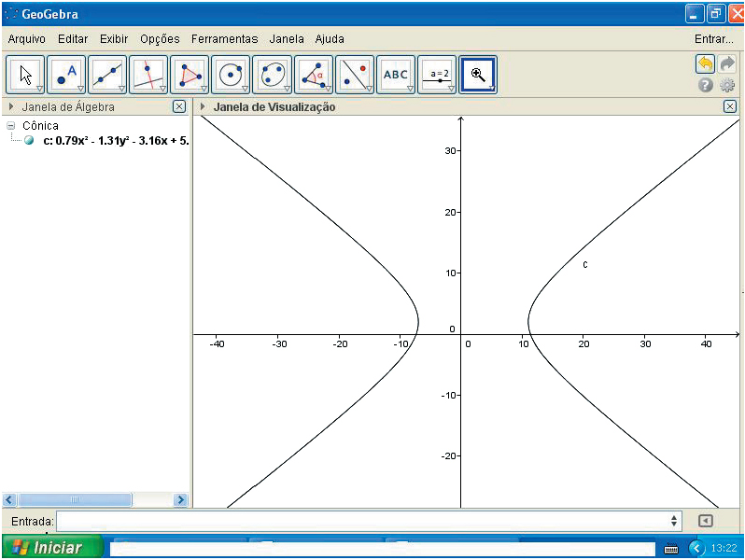This screenshot has height=560, width=745.
Task: Click the Undo arrow button
Action: (x=705, y=63)
